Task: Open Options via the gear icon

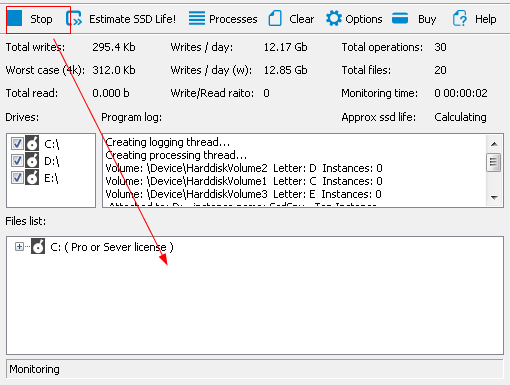Action: pos(334,18)
